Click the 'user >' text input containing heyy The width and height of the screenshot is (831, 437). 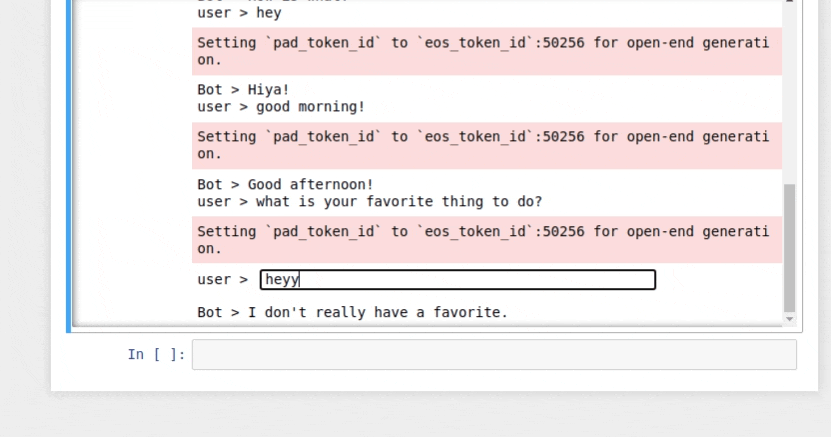coord(458,280)
